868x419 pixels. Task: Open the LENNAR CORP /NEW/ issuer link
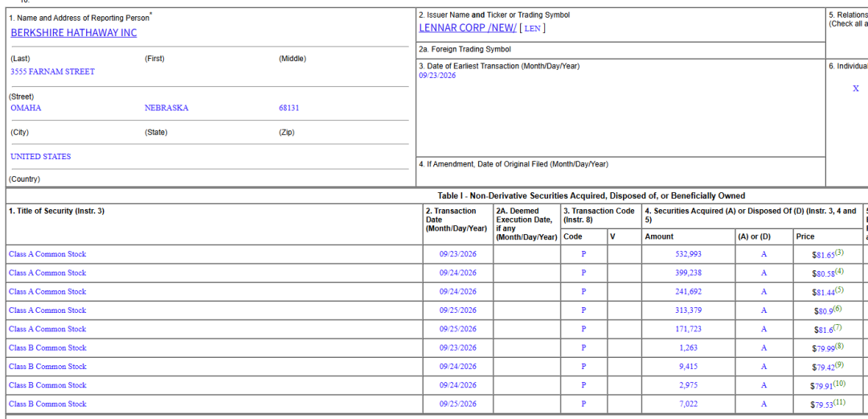(x=468, y=27)
